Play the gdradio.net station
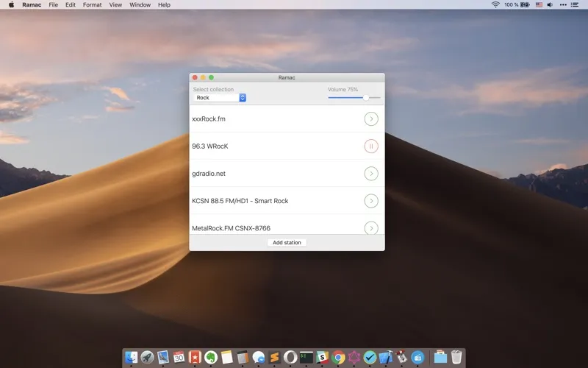 (371, 174)
